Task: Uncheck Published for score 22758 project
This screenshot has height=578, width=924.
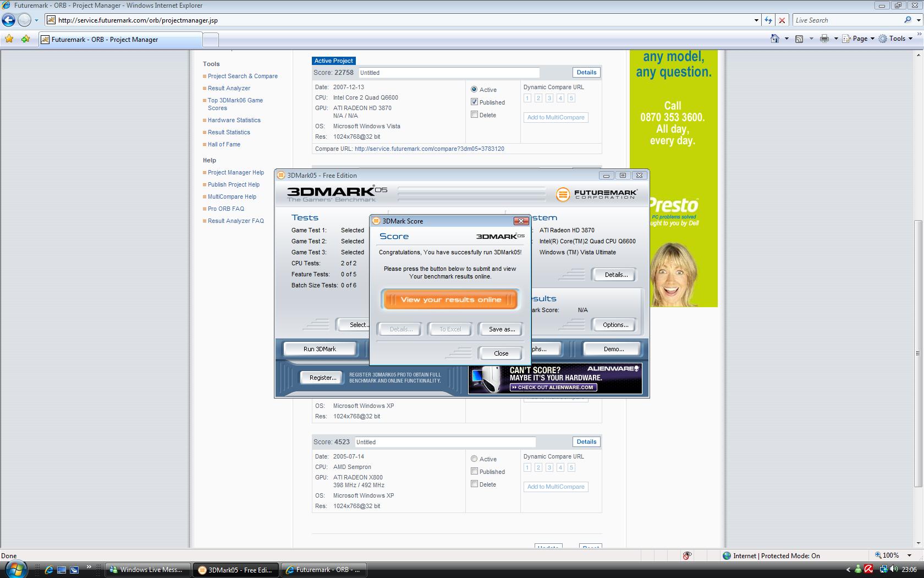Action: pyautogui.click(x=474, y=102)
